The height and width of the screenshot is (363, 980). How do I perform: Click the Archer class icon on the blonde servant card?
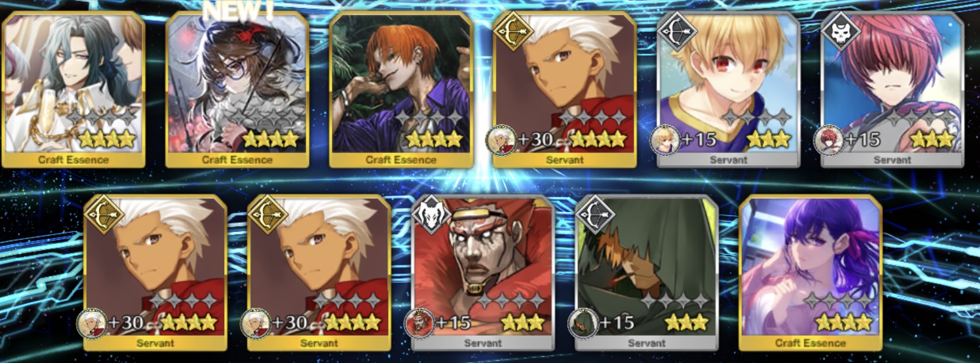[x=677, y=31]
